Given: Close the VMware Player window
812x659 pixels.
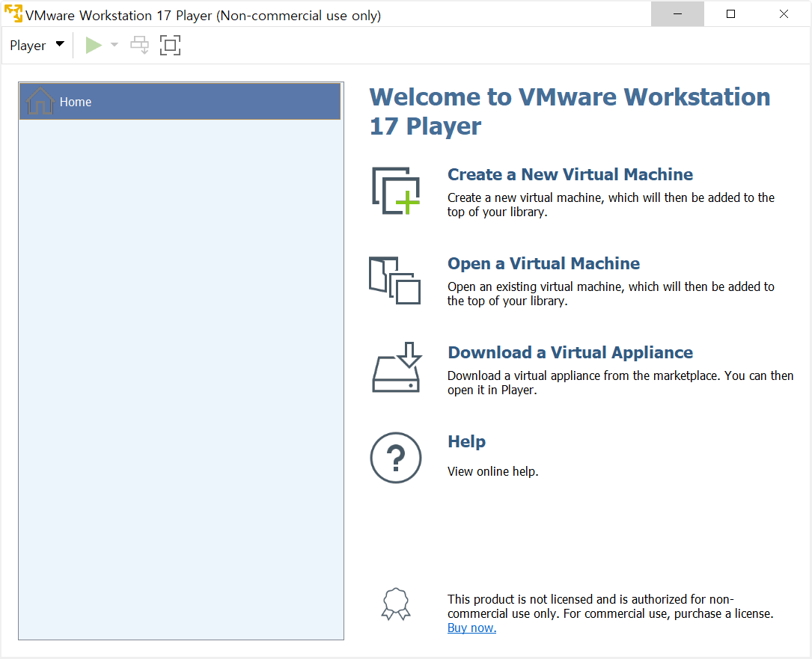Looking at the screenshot, I should coord(784,14).
